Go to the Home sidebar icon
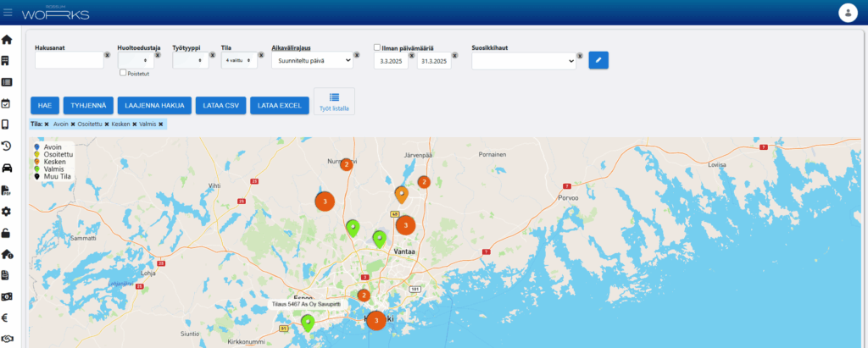Screen dimensions: 868x348 (x=6, y=40)
